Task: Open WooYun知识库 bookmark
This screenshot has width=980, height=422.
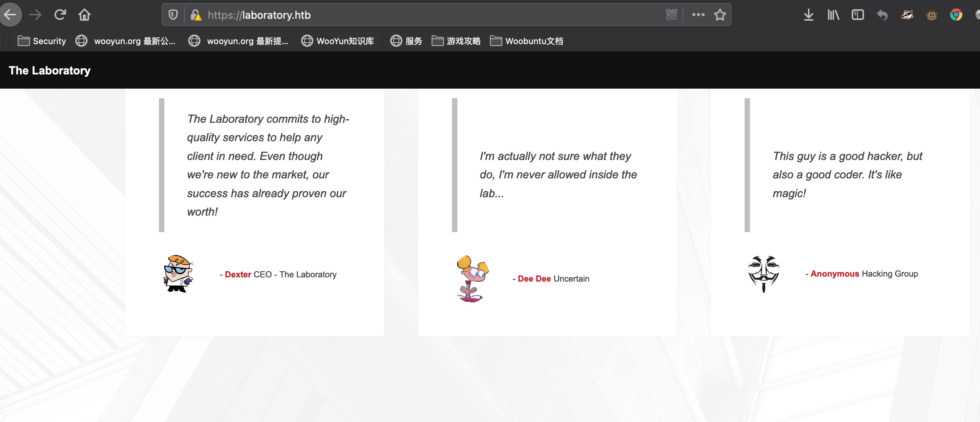Action: tap(337, 41)
